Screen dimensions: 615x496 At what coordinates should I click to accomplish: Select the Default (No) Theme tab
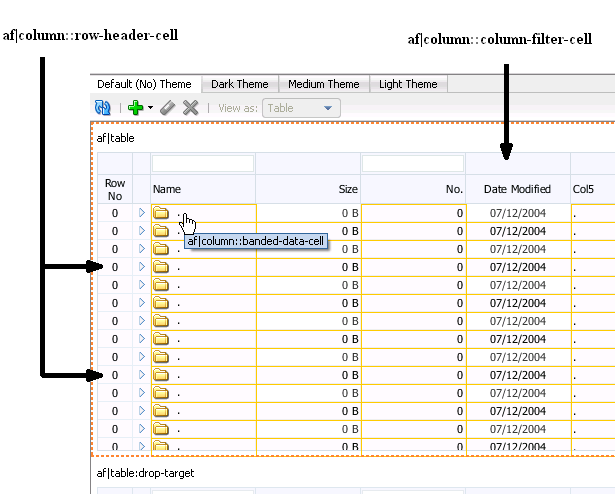[144, 84]
